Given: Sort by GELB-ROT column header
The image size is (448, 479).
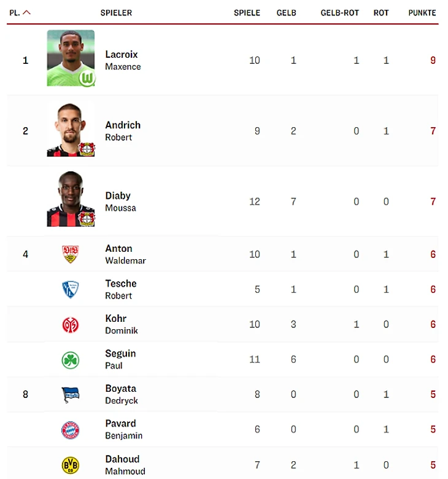Looking at the screenshot, I should point(339,13).
